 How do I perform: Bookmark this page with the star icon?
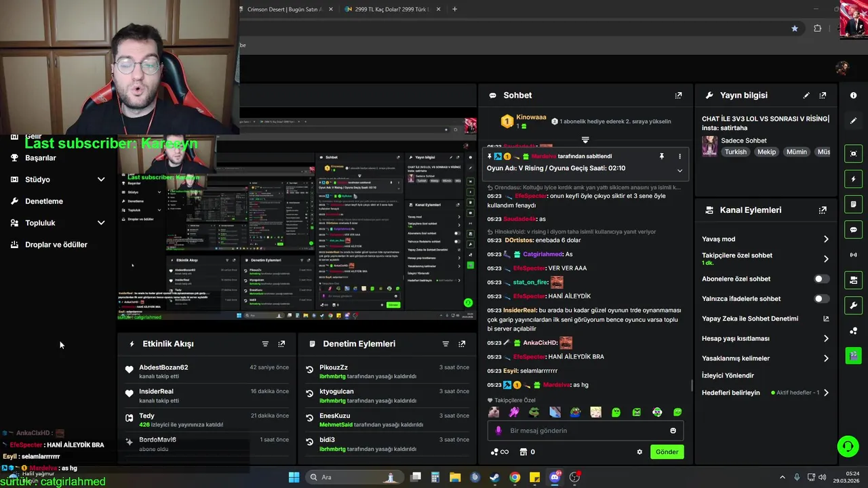(x=795, y=28)
